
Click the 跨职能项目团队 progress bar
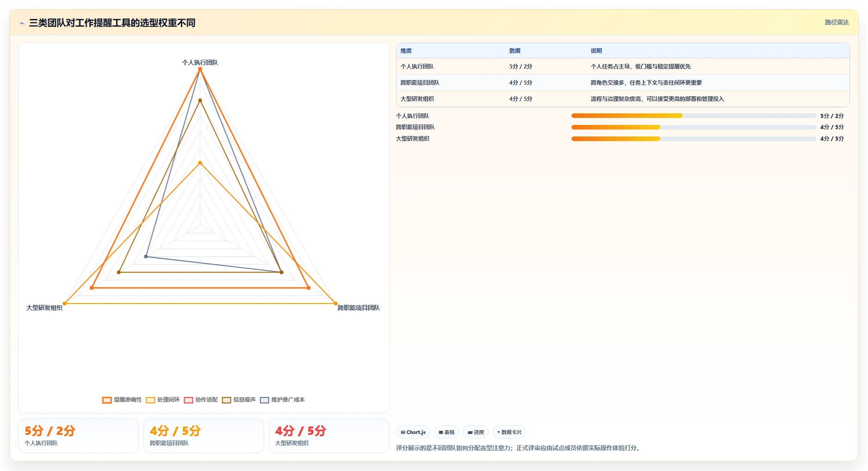(694, 127)
